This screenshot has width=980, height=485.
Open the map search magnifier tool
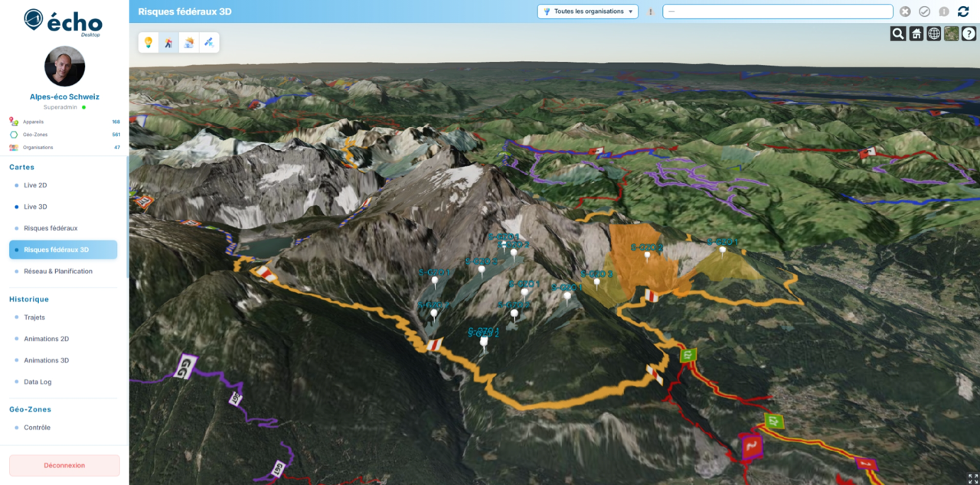tap(898, 34)
